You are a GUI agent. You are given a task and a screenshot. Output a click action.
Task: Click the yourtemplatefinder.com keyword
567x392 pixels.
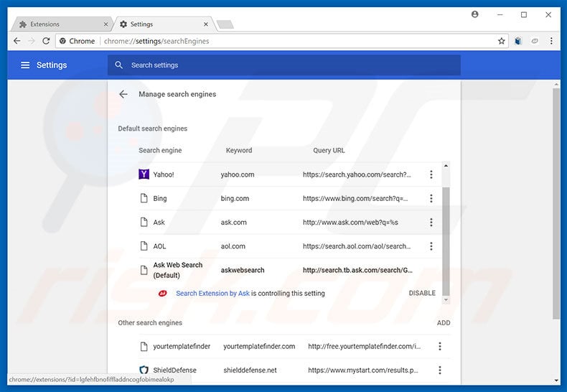click(x=259, y=346)
